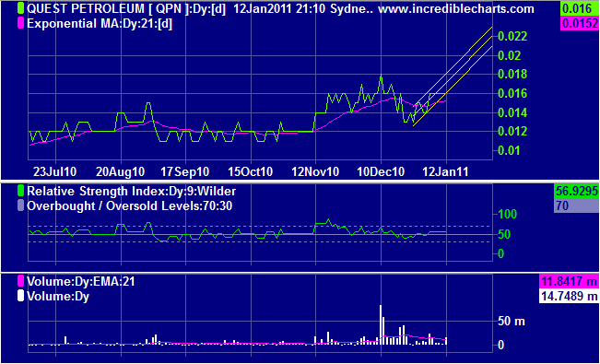Click the green QUEST PETROLEUM legend marker
This screenshot has height=364, width=600.
tap(21, 9)
